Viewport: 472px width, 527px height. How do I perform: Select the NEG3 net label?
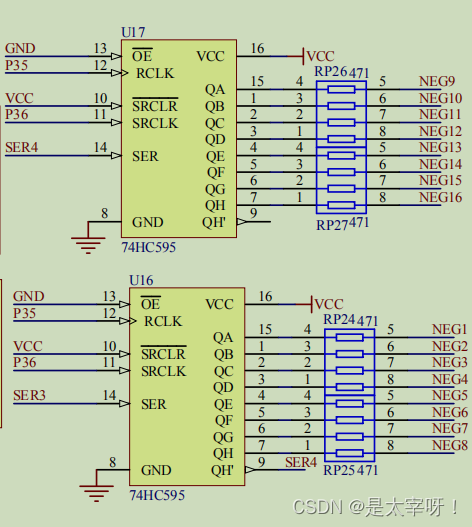pos(450,362)
